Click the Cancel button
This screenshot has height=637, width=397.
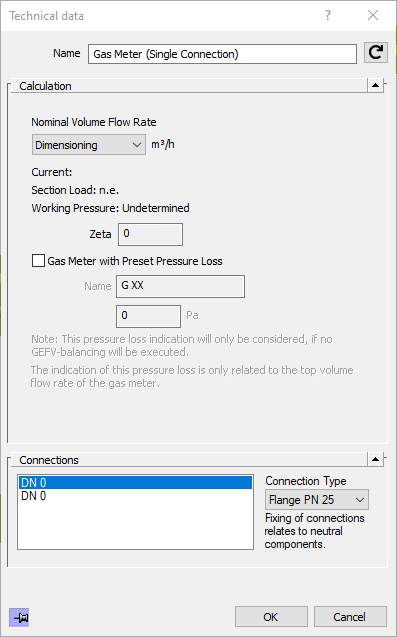click(x=350, y=617)
